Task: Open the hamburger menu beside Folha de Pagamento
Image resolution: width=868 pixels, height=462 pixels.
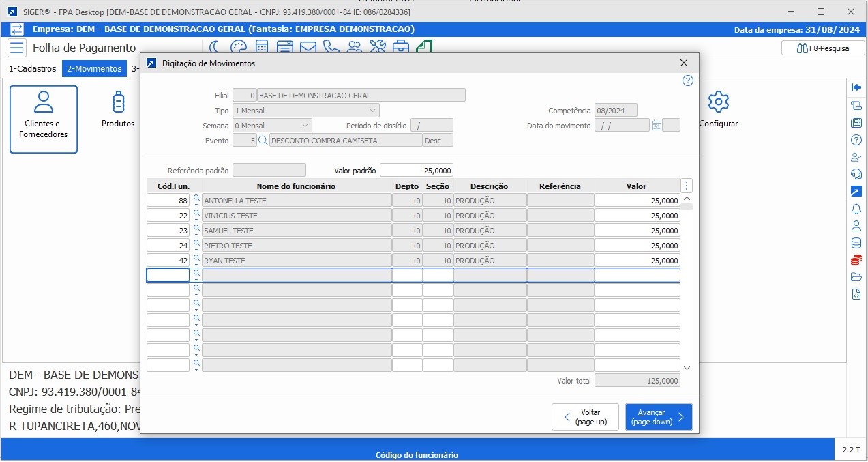Action: click(17, 48)
